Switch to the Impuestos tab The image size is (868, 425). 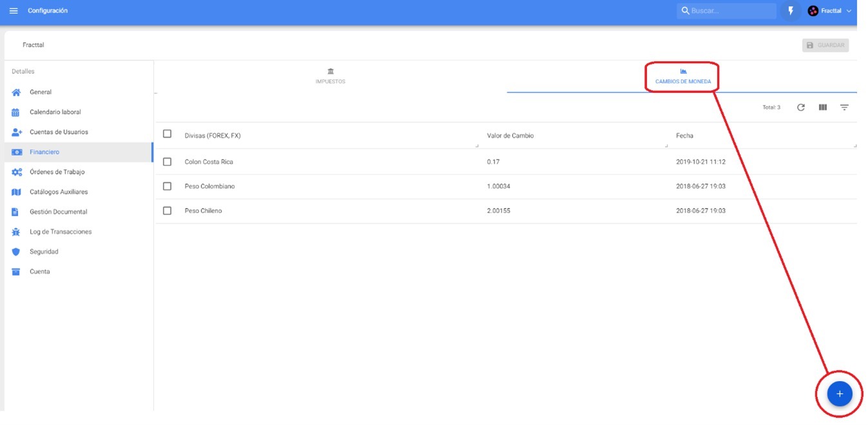[330, 76]
